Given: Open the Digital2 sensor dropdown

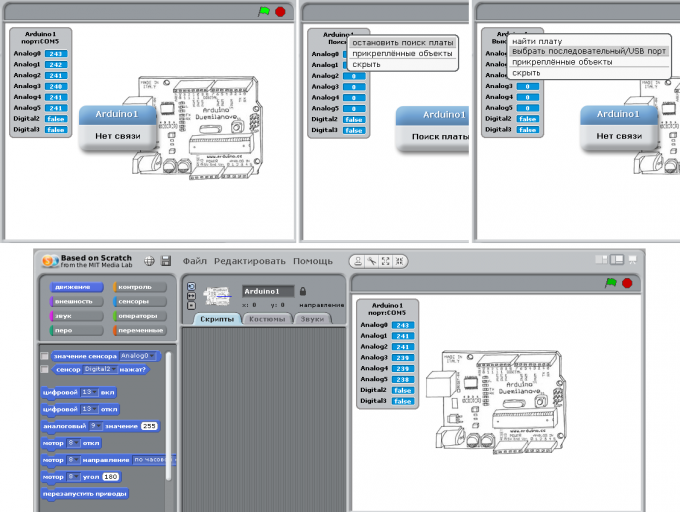Looking at the screenshot, I should coord(100,369).
